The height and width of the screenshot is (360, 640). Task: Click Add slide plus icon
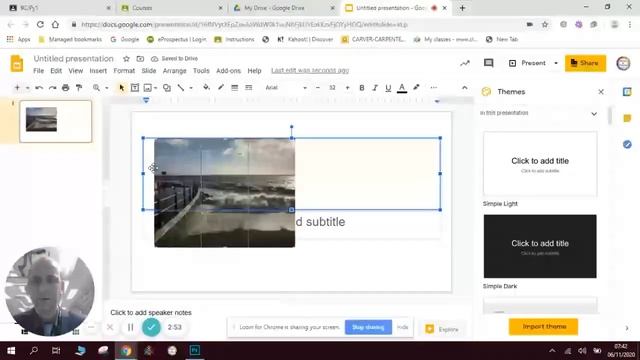pyautogui.click(x=17, y=88)
